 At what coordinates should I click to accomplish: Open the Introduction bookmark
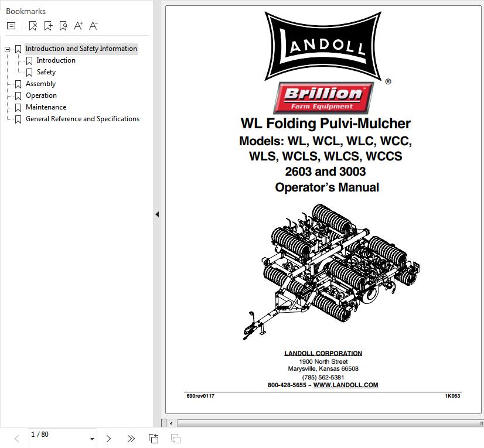pyautogui.click(x=56, y=60)
